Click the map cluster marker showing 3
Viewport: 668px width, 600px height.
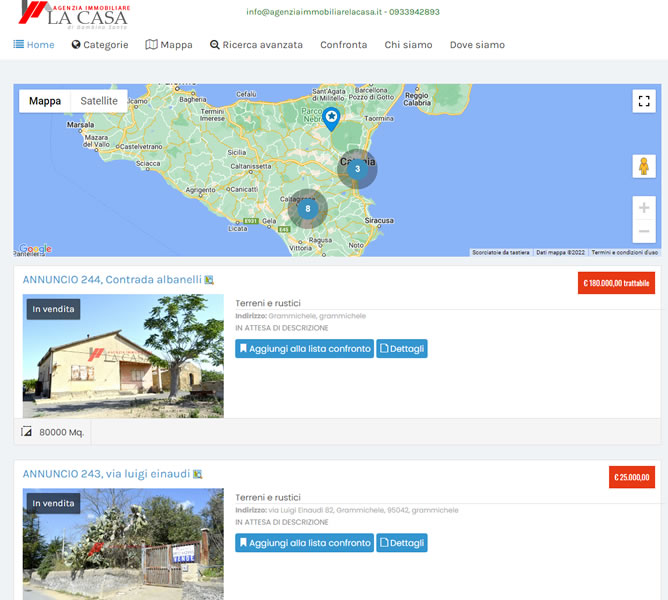coord(357,169)
